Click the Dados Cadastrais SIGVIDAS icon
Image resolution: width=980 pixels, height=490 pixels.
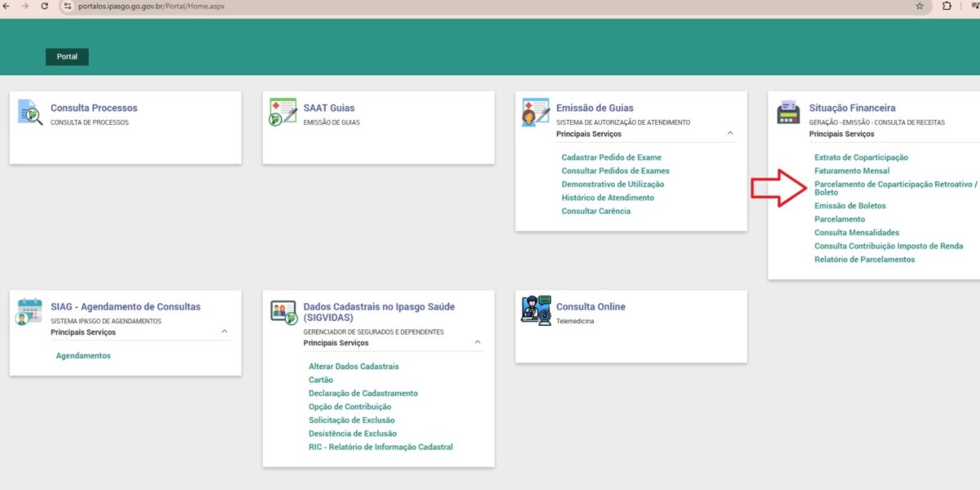[x=283, y=311]
